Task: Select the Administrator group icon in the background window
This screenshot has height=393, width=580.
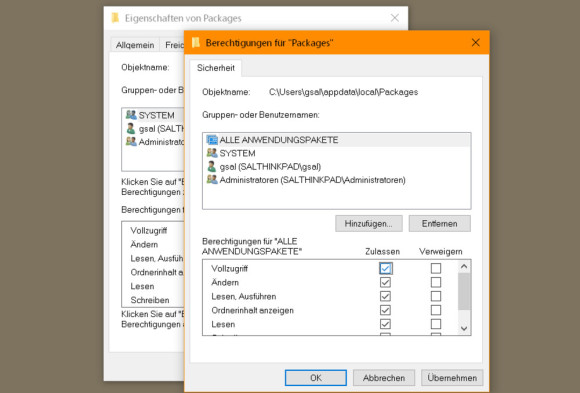Action: tap(131, 141)
